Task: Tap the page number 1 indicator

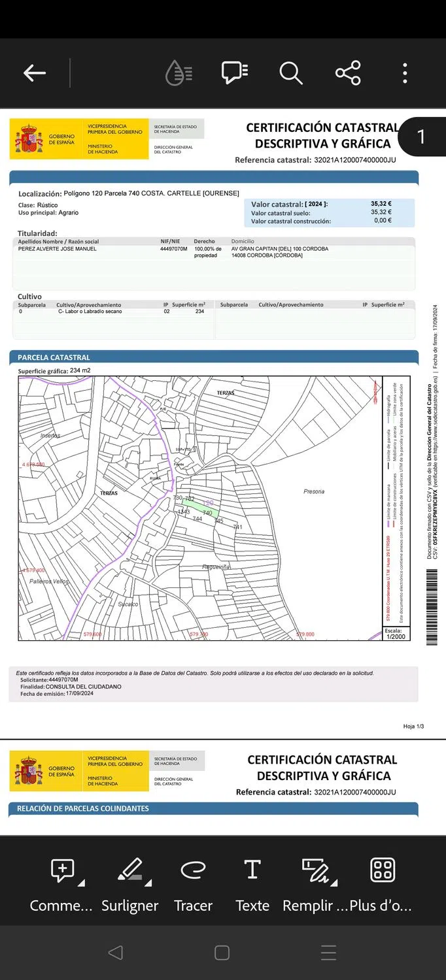Action: [x=421, y=137]
